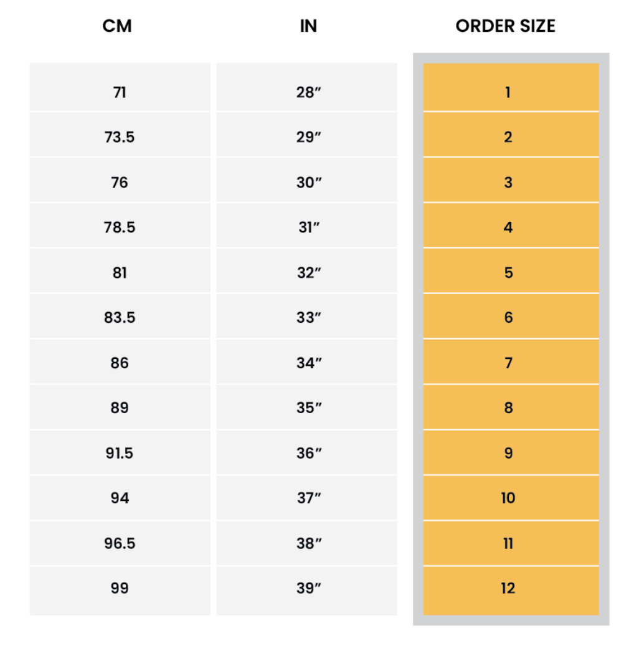
Task: Choose order size 3 cell
Action: pyautogui.click(x=508, y=183)
